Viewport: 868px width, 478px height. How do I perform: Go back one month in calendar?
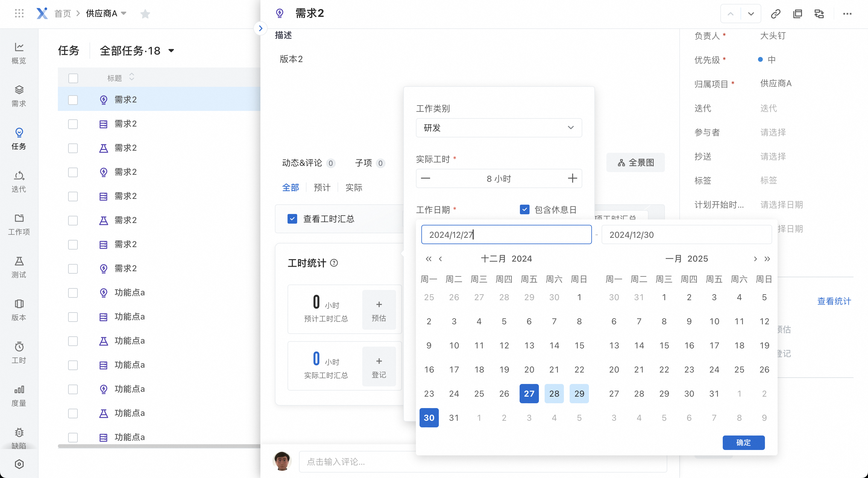(440, 259)
